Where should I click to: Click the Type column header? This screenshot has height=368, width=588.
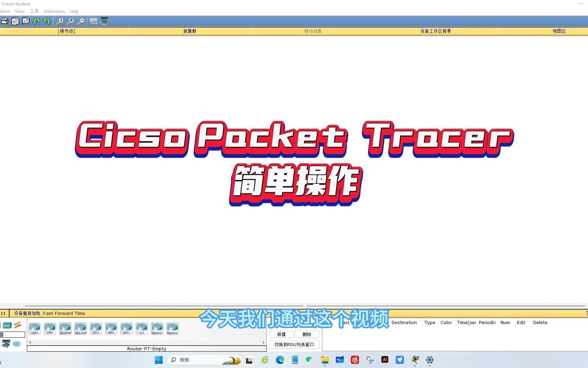pyautogui.click(x=430, y=322)
